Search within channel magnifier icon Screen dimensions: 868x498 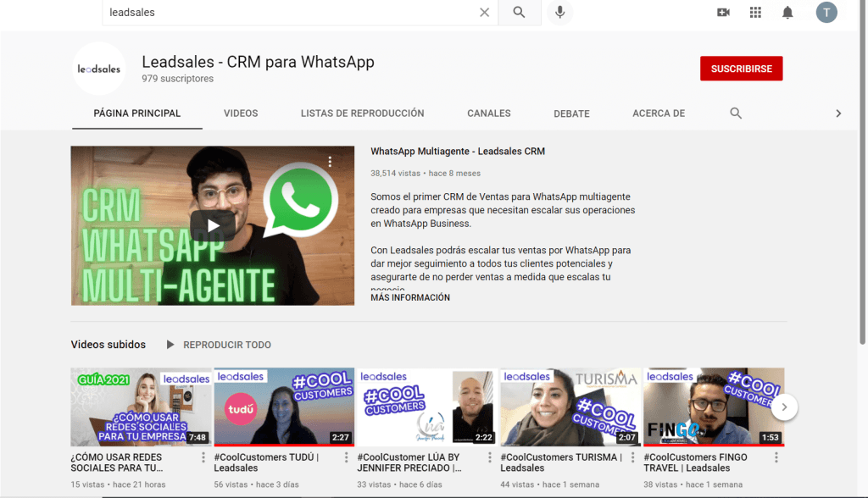736,113
